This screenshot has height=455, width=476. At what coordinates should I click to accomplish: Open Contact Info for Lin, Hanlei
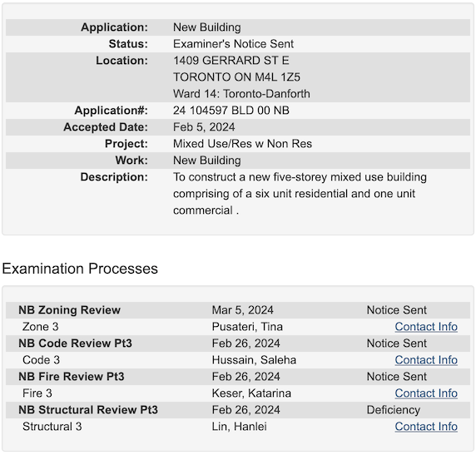pos(426,427)
